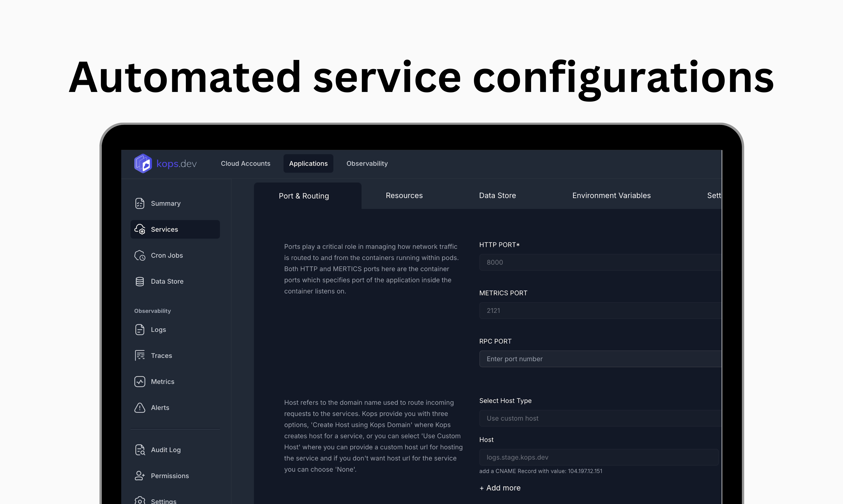This screenshot has width=843, height=504.
Task: Click the 'Observability' sidebar section heading
Action: 152,311
